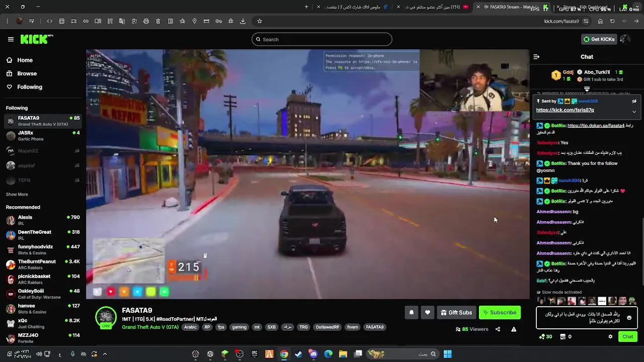Click the user avatar at top right
Screen dimensions: 644x362
point(625,39)
